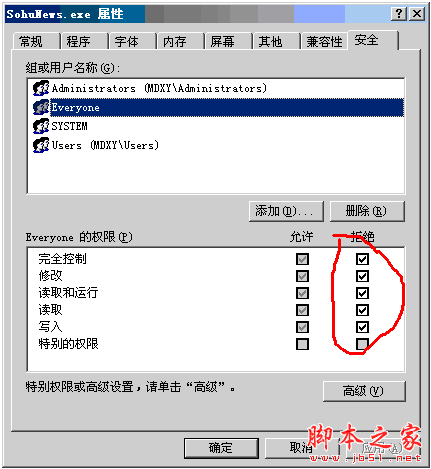The width and height of the screenshot is (431, 469).
Task: Click the 删除(R) button
Action: click(367, 211)
